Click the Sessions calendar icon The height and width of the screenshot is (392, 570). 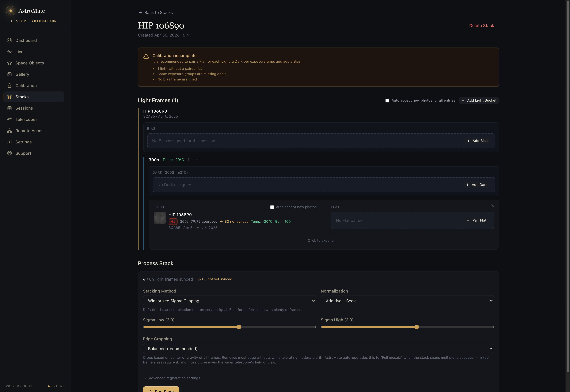pos(9,108)
